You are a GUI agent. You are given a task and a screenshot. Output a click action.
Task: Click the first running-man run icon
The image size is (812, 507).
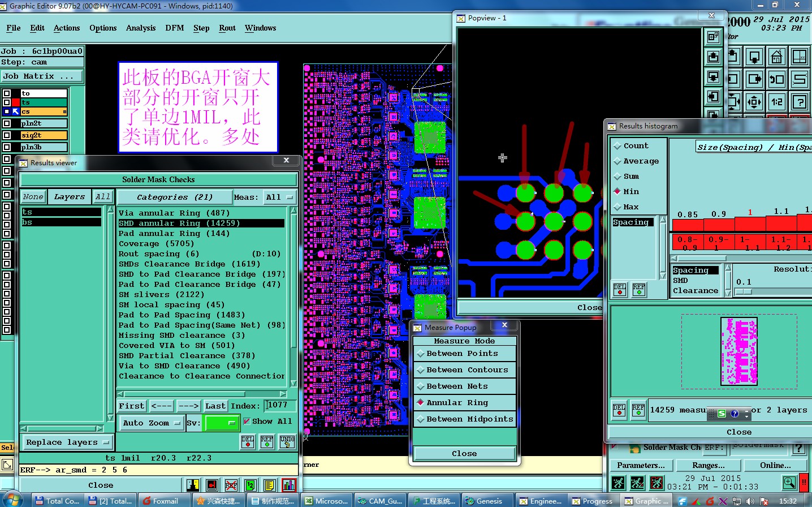click(618, 483)
